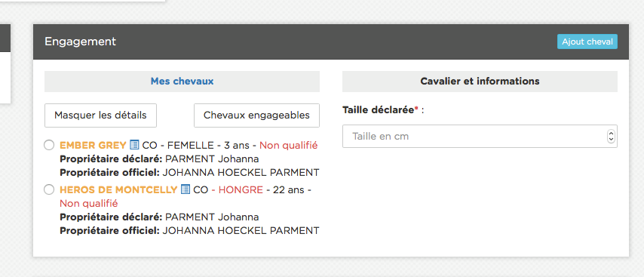The width and height of the screenshot is (644, 277).
Task: Click the Non qualifié status of EMBER GREY
Action: click(x=288, y=145)
